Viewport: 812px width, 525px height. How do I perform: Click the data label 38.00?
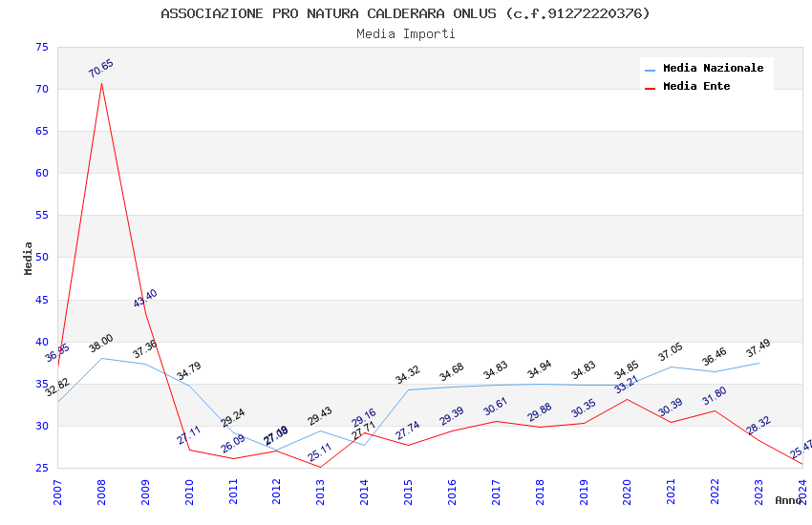(x=101, y=344)
